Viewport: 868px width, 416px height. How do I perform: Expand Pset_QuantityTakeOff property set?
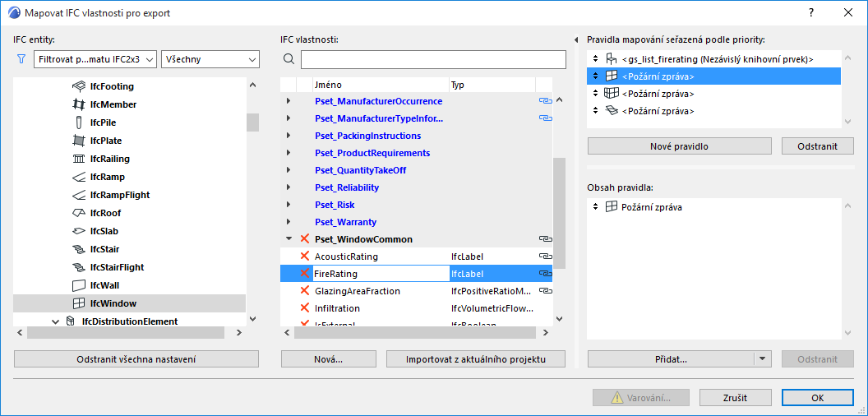(x=289, y=170)
